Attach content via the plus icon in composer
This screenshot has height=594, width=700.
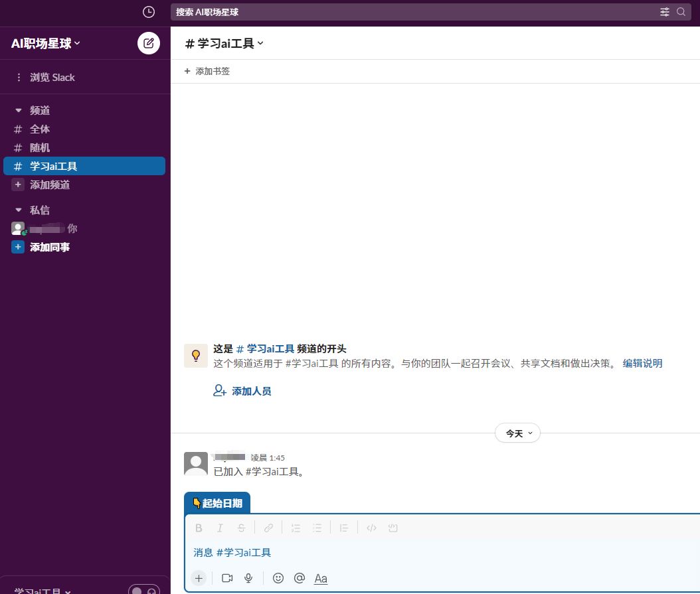pos(199,578)
